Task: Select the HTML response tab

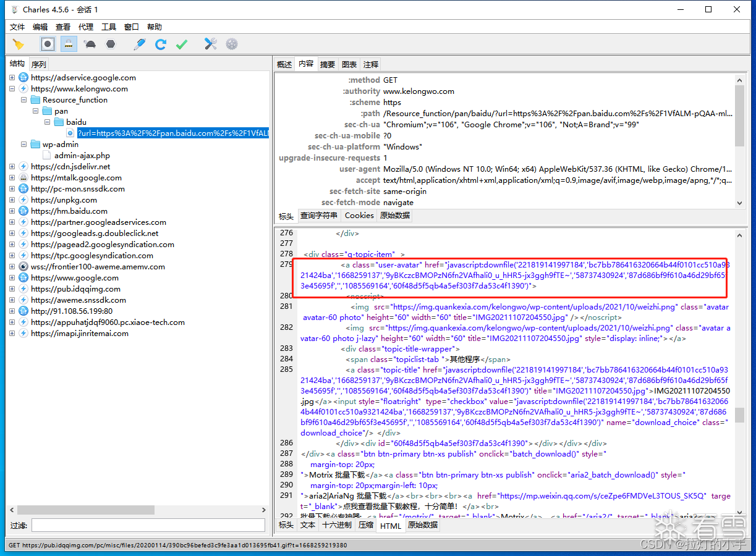Action: (391, 526)
